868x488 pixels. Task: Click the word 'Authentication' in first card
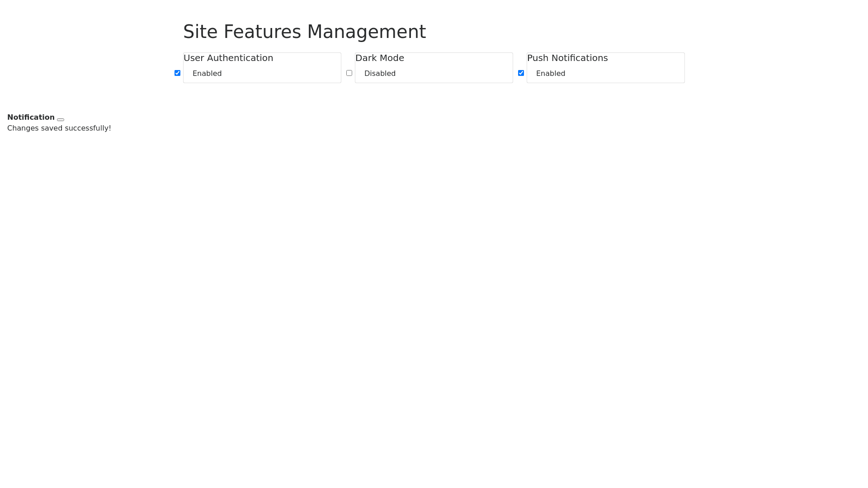240,58
